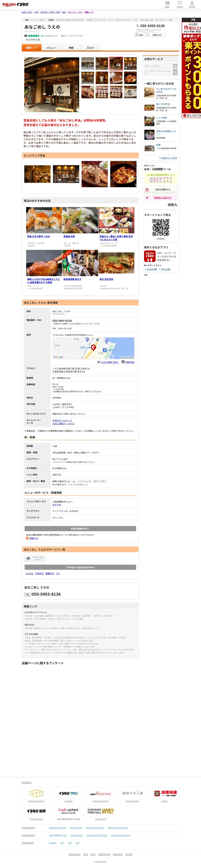Click the ぐるすぐり footer logo
The width and height of the screenshot is (201, 868).
click(36, 793)
